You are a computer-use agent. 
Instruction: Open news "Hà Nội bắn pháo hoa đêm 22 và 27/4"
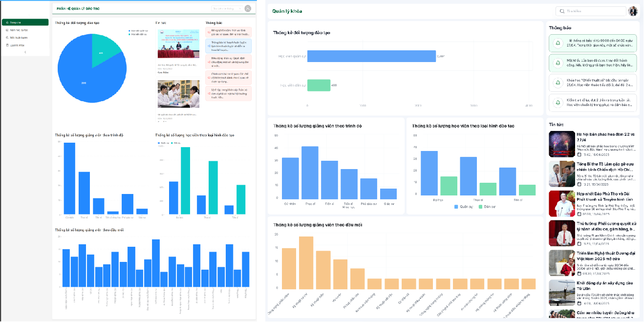click(x=605, y=136)
